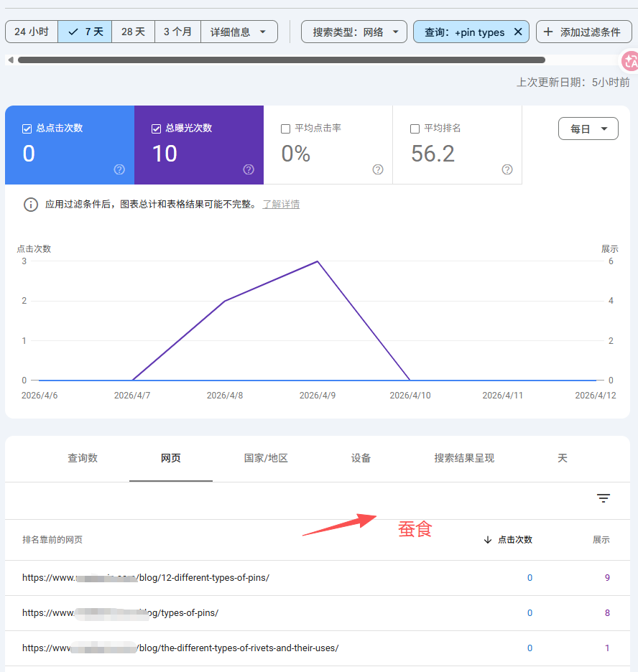Open the translate icon at top right
Image resolution: width=638 pixels, height=672 pixels.
point(629,61)
